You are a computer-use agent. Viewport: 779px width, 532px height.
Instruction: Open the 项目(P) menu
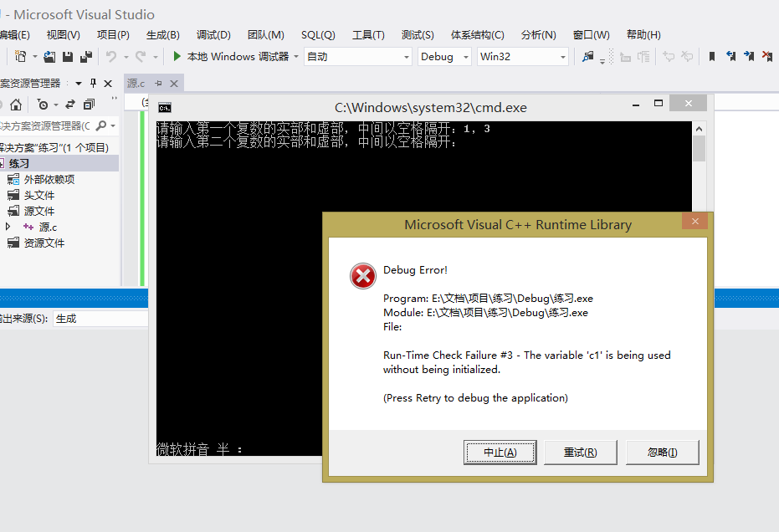(x=113, y=35)
